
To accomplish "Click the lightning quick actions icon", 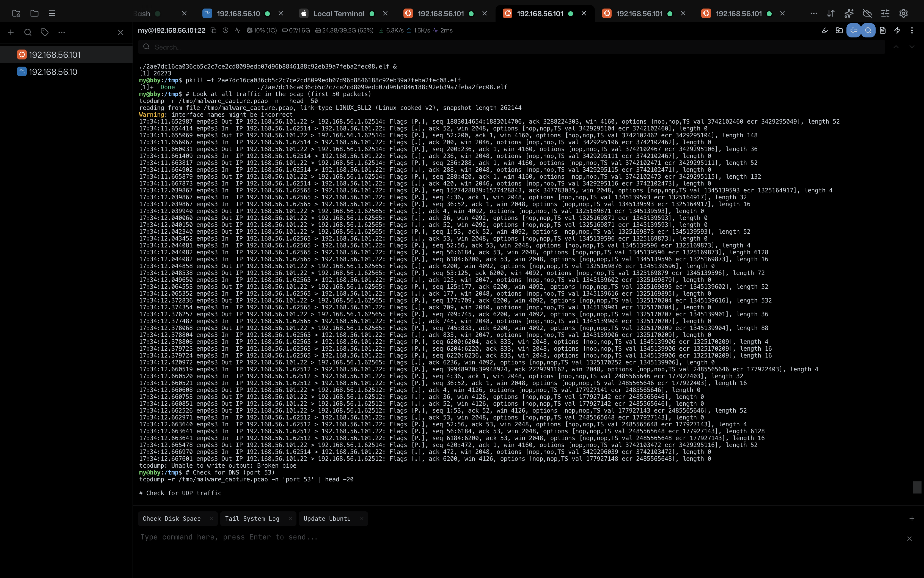I will [x=897, y=30].
